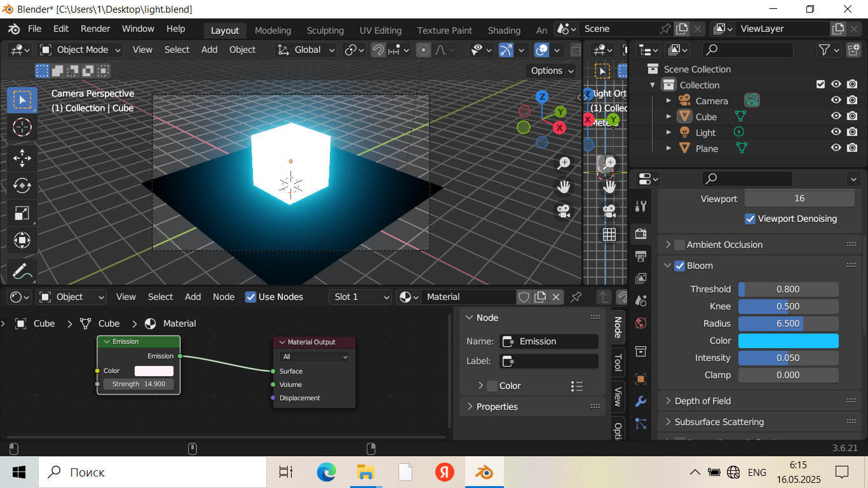
Task: Click the Windows taskbar search box
Action: point(153,472)
